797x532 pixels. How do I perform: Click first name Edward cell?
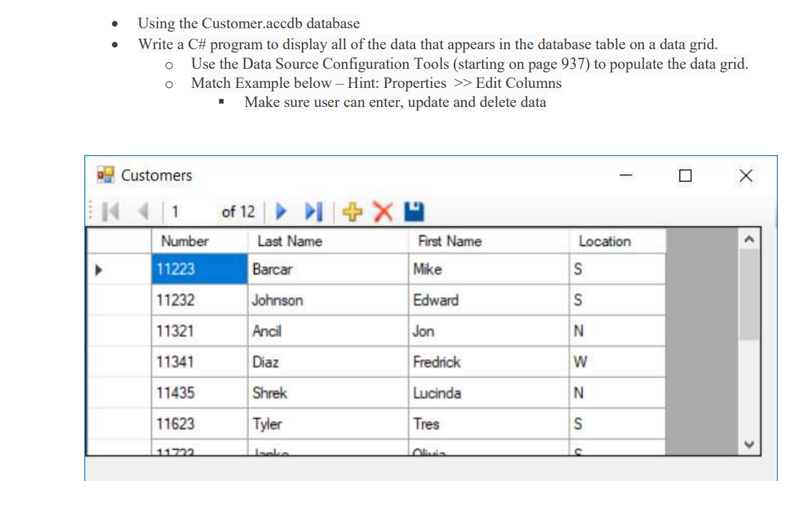tap(489, 300)
